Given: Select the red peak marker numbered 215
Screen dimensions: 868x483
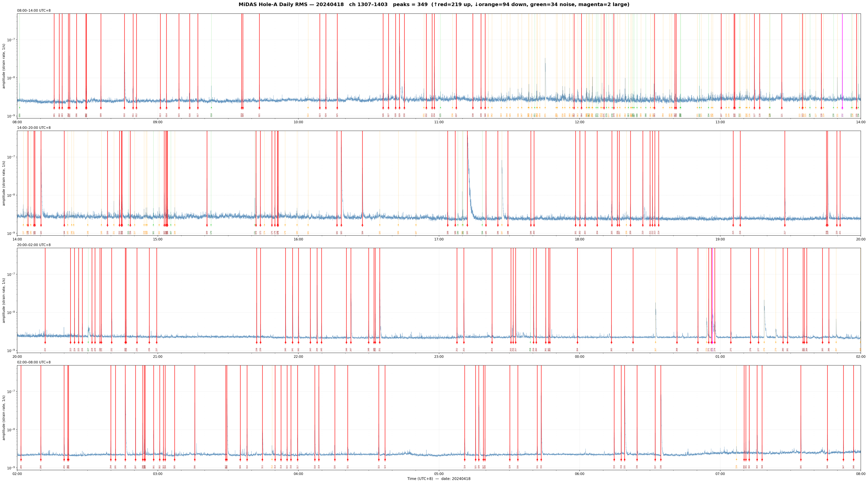Looking at the screenshot, I should (733, 225).
